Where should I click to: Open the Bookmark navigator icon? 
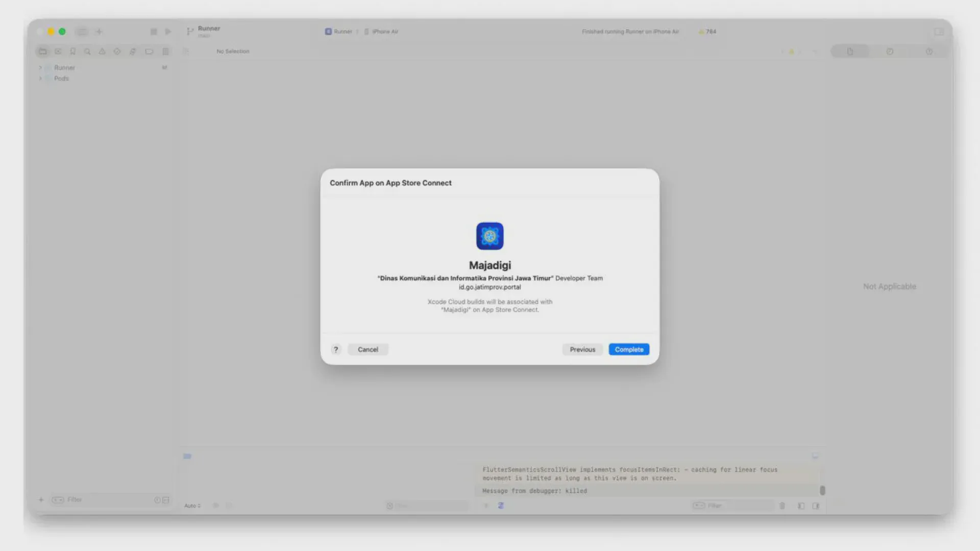pyautogui.click(x=72, y=52)
